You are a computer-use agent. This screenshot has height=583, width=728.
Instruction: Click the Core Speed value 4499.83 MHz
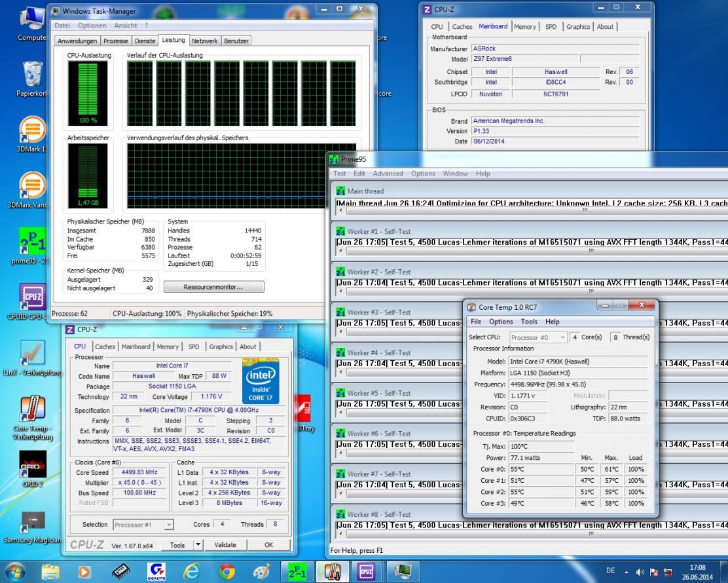139,472
